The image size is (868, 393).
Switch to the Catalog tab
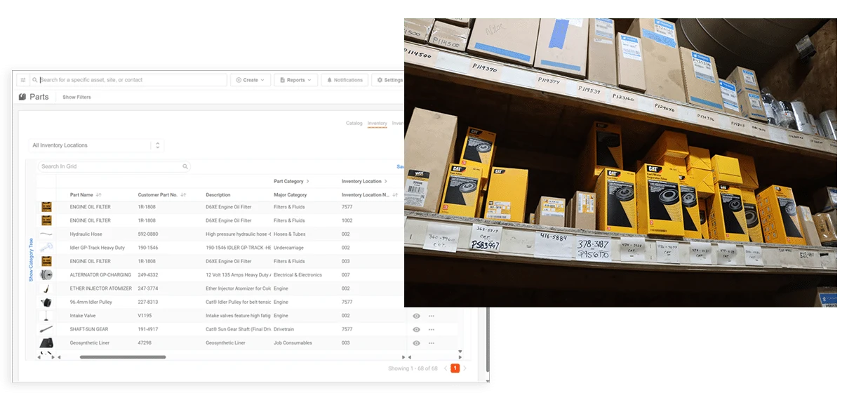pos(354,124)
